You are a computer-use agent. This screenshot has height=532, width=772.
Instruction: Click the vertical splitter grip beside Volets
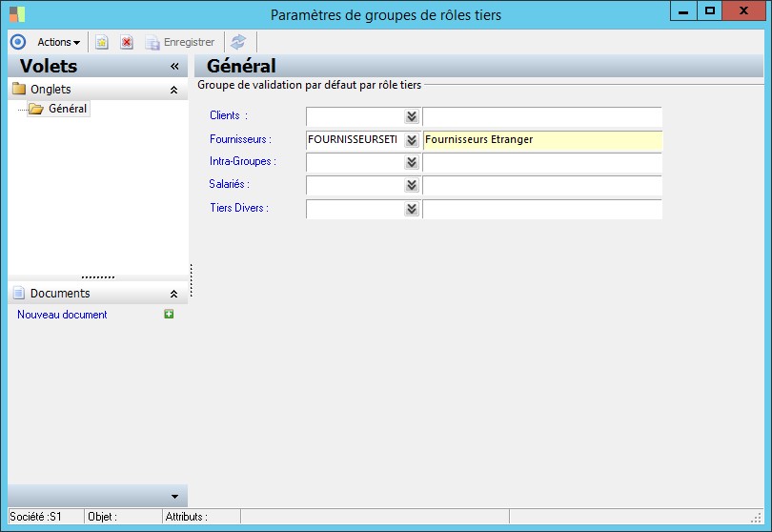(191, 280)
